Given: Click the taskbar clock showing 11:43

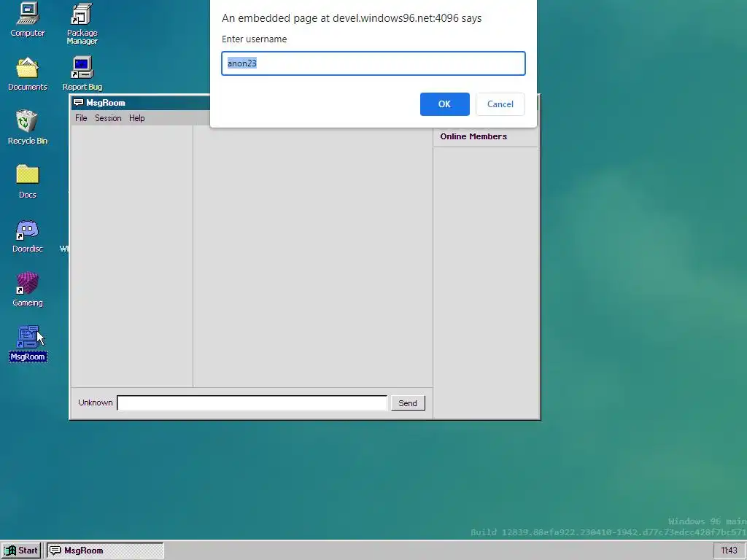Looking at the screenshot, I should pyautogui.click(x=729, y=551).
